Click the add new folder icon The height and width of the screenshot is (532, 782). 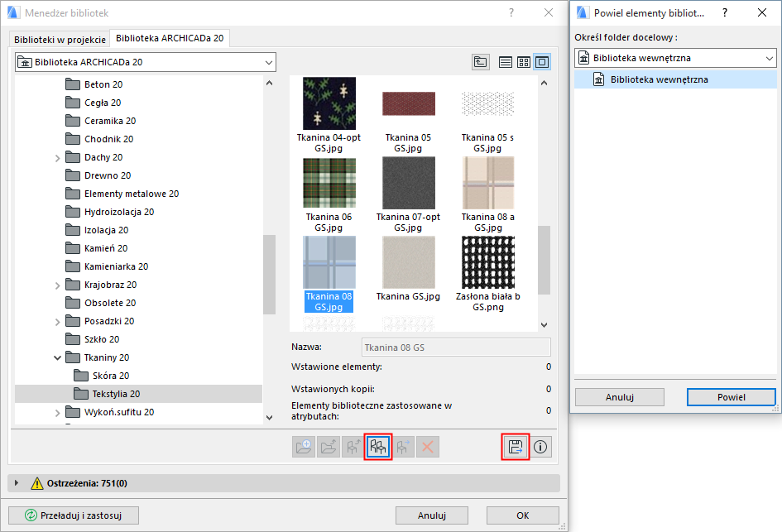click(x=305, y=447)
